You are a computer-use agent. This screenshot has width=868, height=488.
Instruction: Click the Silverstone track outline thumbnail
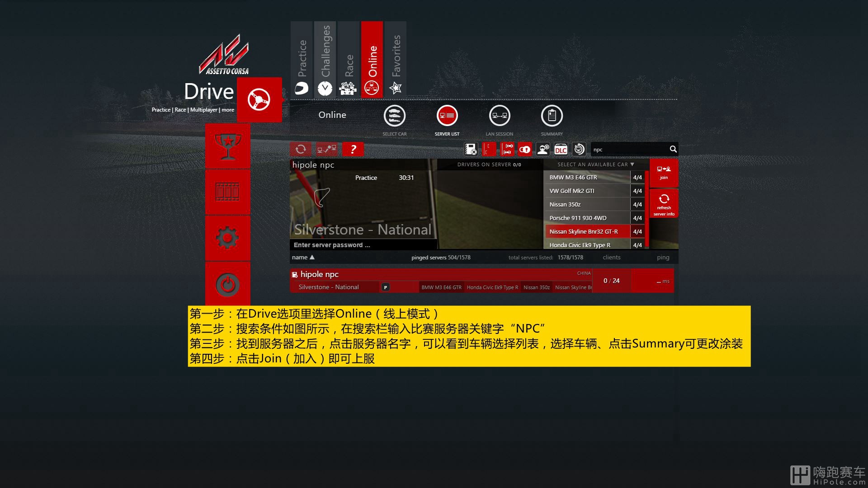pos(322,197)
